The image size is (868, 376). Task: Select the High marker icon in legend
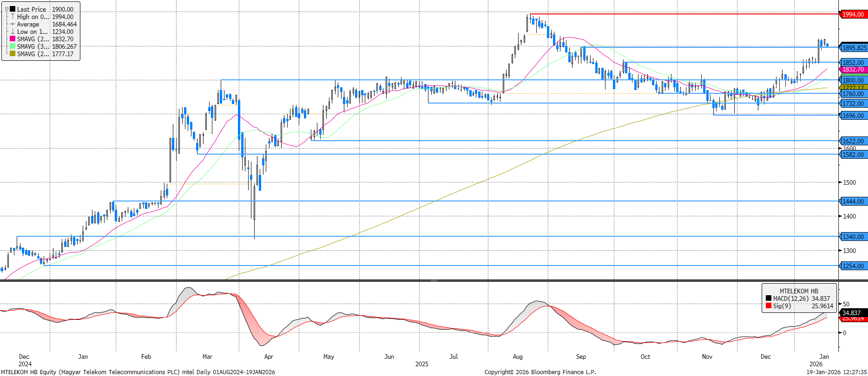[x=13, y=17]
